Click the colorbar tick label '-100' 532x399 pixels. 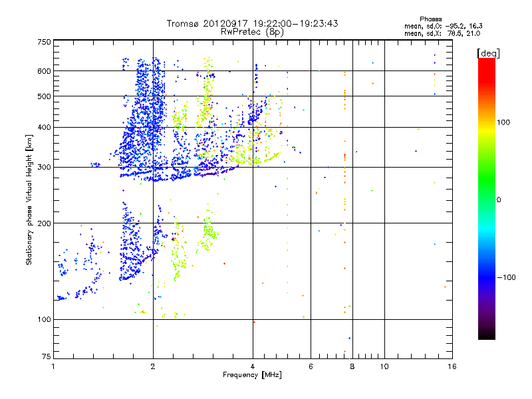pyautogui.click(x=507, y=277)
